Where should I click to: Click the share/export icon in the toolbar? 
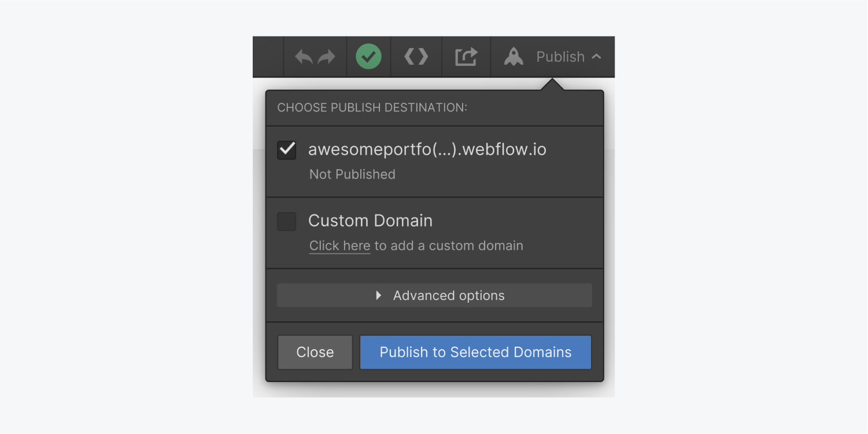[466, 56]
